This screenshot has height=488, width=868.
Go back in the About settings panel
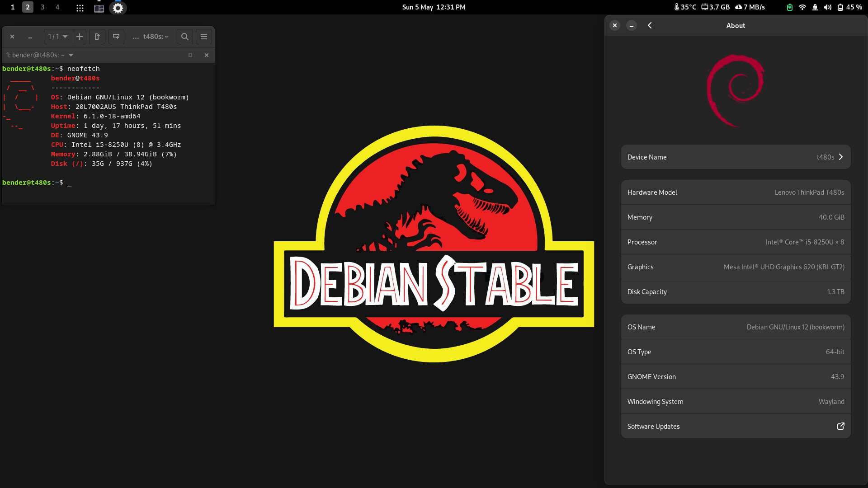[x=650, y=26]
